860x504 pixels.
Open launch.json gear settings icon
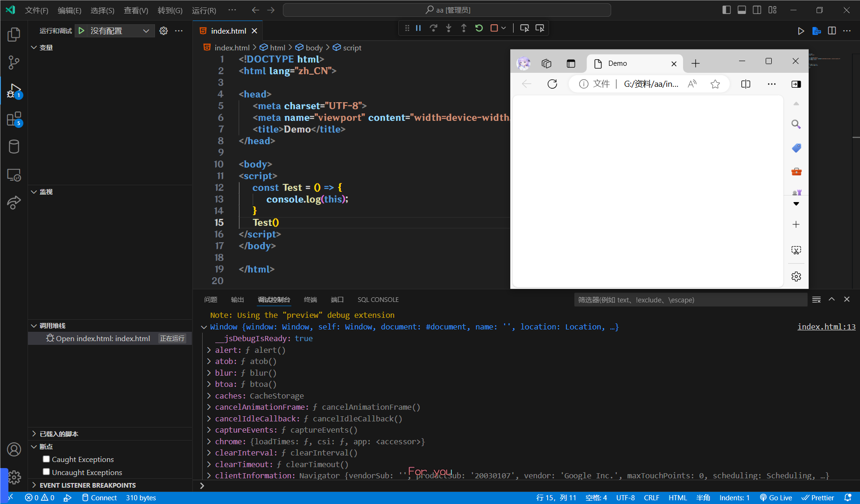coord(163,31)
